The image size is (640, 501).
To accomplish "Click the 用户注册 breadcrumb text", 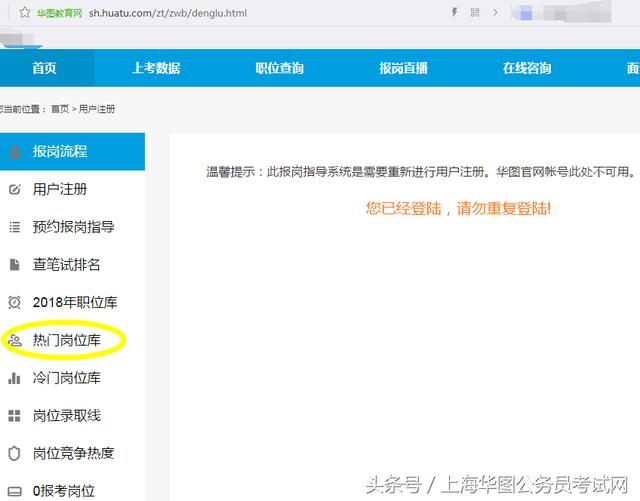I will coord(97,109).
